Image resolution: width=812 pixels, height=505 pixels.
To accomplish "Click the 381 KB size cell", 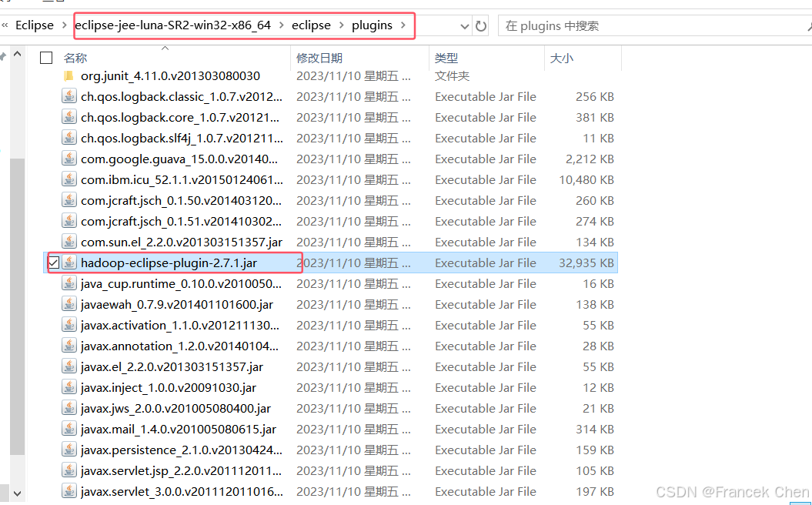I will tap(595, 118).
